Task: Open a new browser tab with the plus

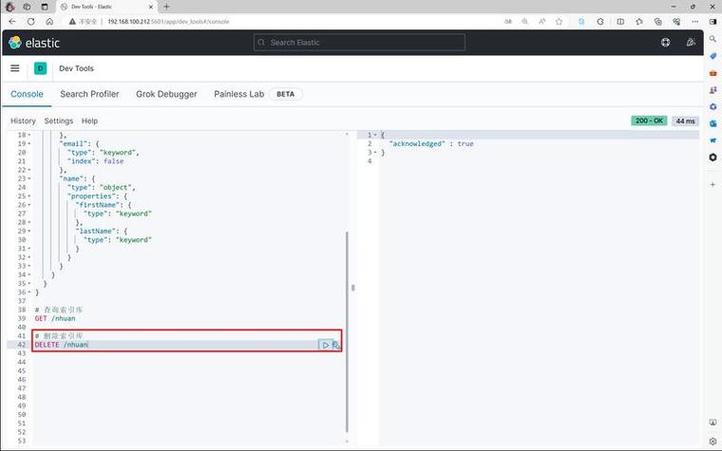Action: pyautogui.click(x=166, y=6)
